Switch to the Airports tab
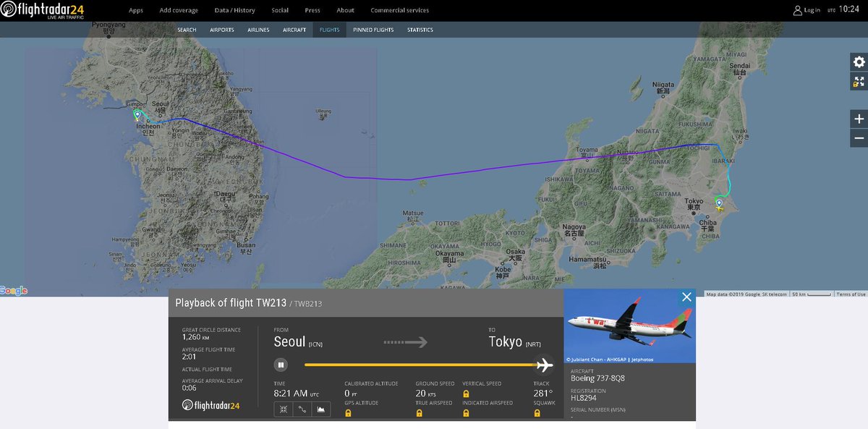This screenshot has height=429, width=868. pyautogui.click(x=222, y=30)
